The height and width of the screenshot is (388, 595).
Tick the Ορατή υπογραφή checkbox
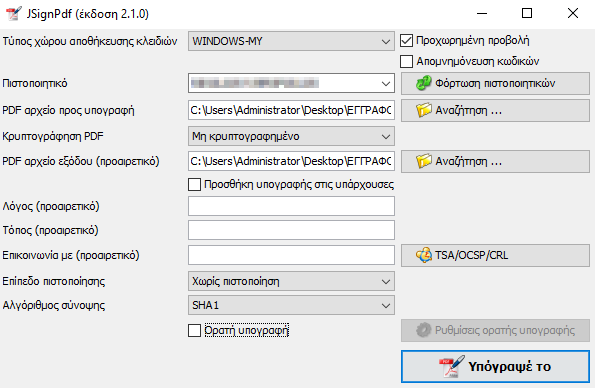(x=194, y=330)
